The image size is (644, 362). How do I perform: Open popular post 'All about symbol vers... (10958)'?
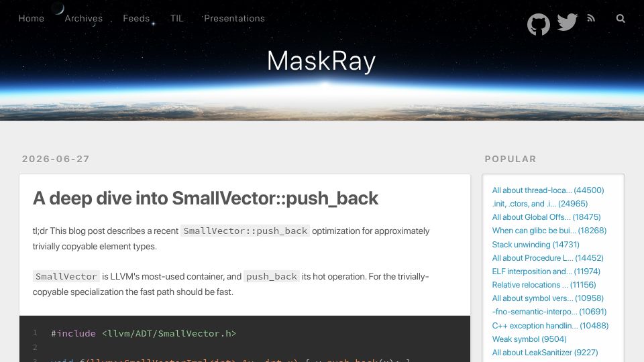[547, 298]
